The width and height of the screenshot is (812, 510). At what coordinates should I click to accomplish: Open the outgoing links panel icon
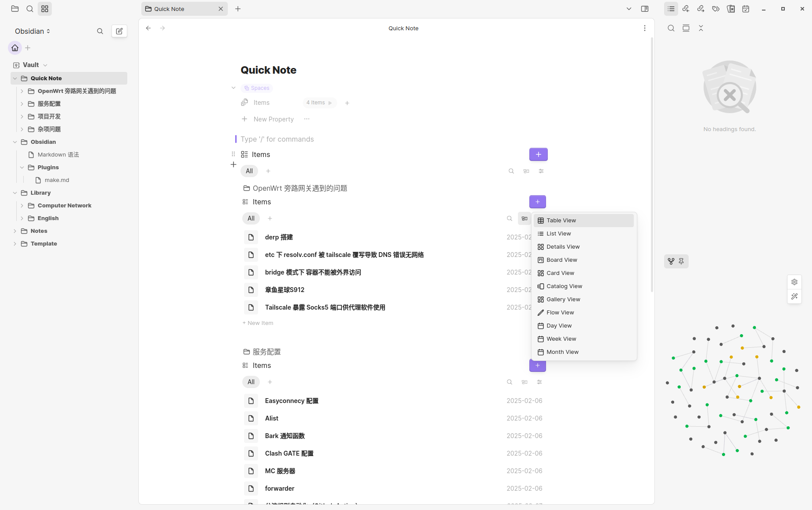tap(701, 9)
